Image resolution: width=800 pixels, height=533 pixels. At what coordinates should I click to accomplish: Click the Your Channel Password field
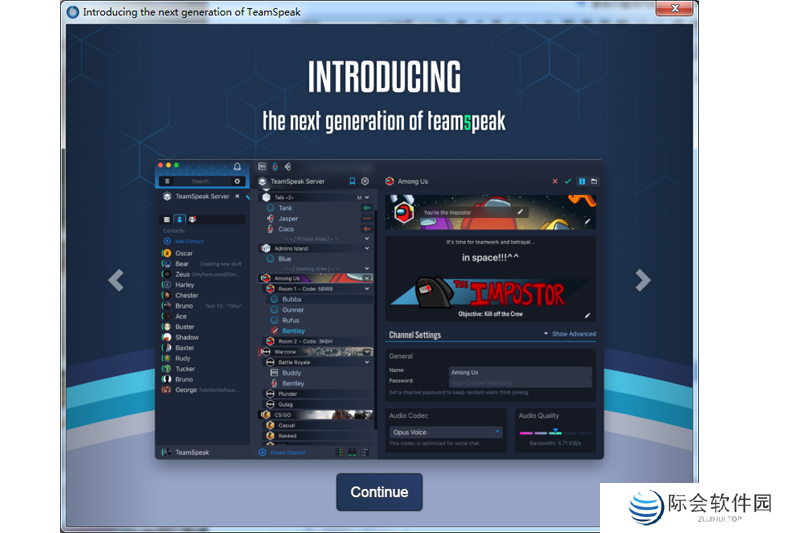click(520, 383)
